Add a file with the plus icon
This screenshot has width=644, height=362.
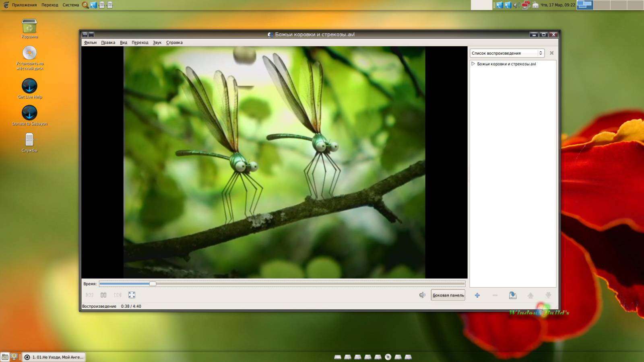tap(477, 295)
